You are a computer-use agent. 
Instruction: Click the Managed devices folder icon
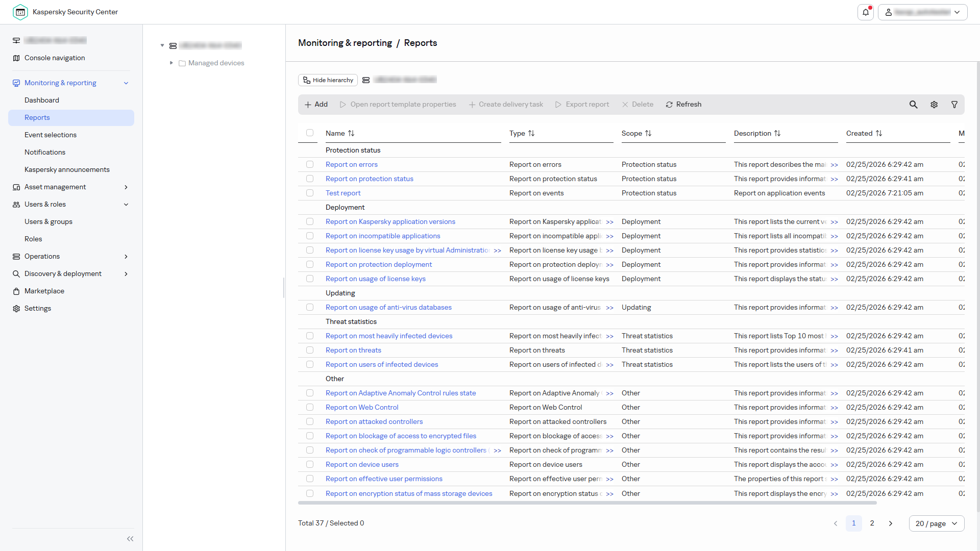(x=182, y=63)
